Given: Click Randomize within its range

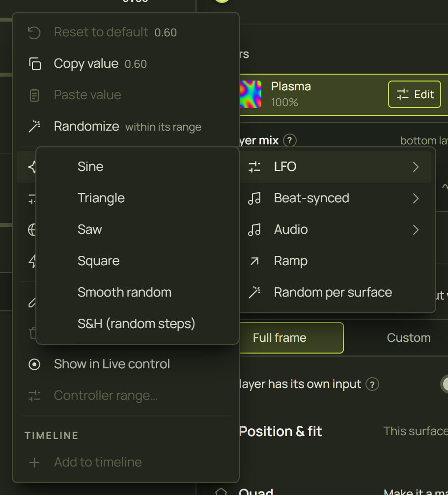Looking at the screenshot, I should pyautogui.click(x=126, y=127).
